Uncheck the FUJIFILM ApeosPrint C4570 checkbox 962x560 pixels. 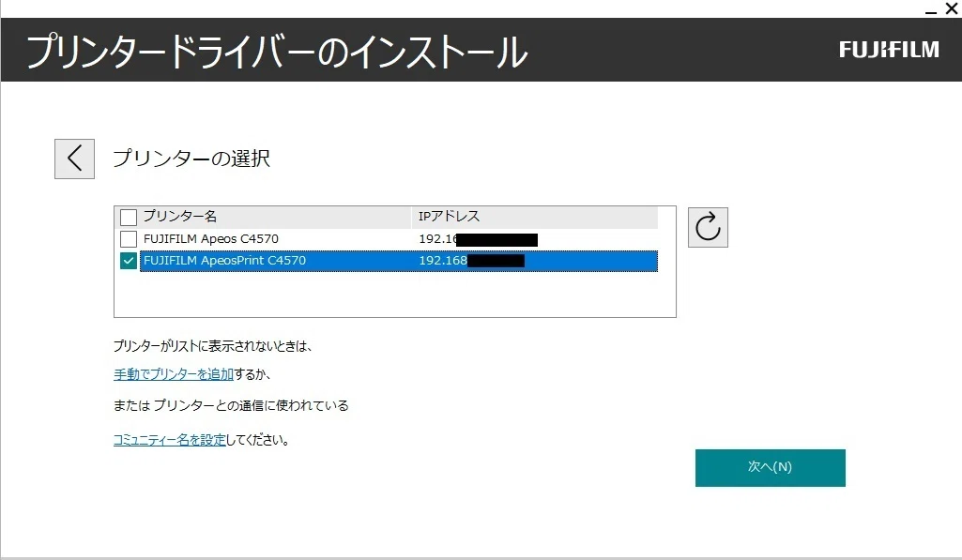[129, 261]
